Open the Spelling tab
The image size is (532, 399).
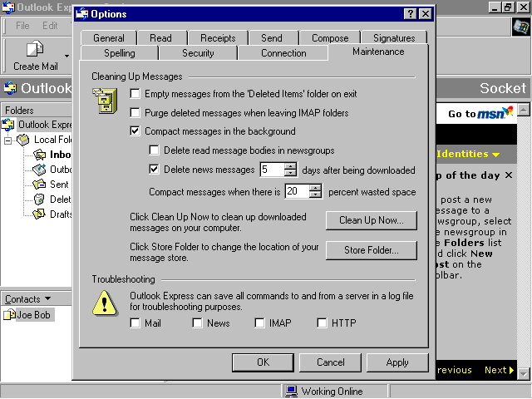(x=120, y=53)
